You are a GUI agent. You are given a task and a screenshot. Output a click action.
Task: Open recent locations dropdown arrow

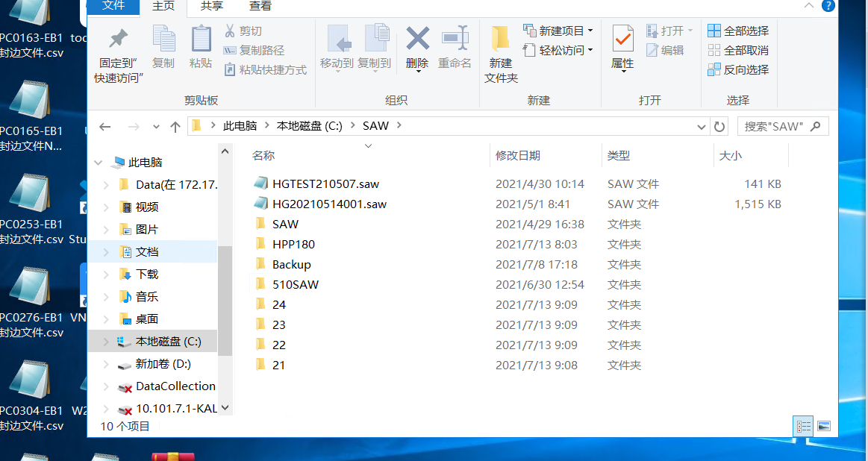156,127
